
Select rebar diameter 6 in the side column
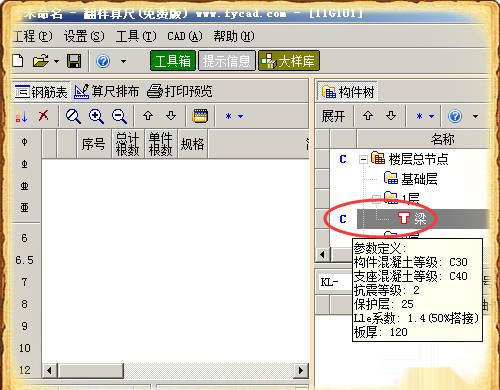tap(24, 238)
